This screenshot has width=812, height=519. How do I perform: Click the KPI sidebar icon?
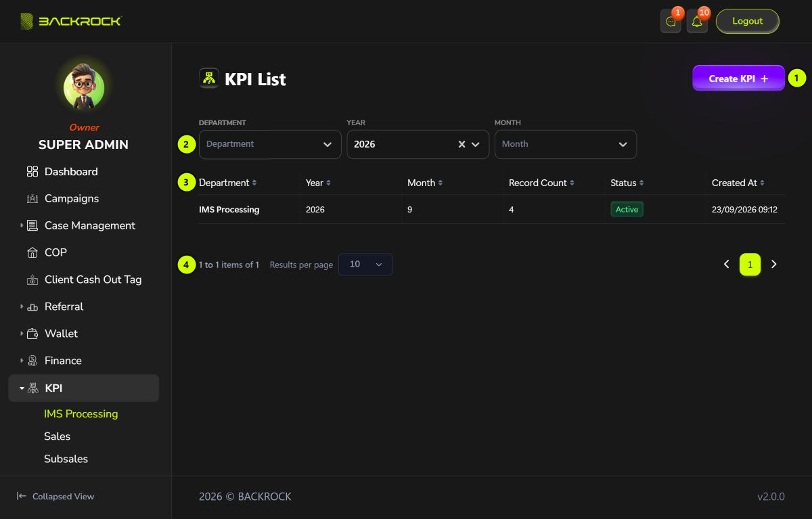click(32, 388)
